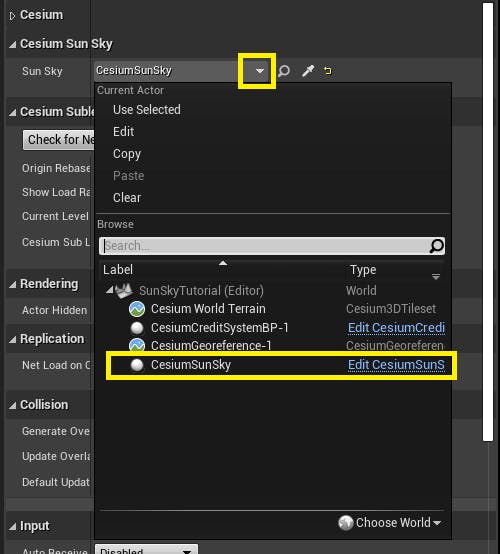Click the Show Load Radii property label
500x554 pixels.
(x=56, y=192)
